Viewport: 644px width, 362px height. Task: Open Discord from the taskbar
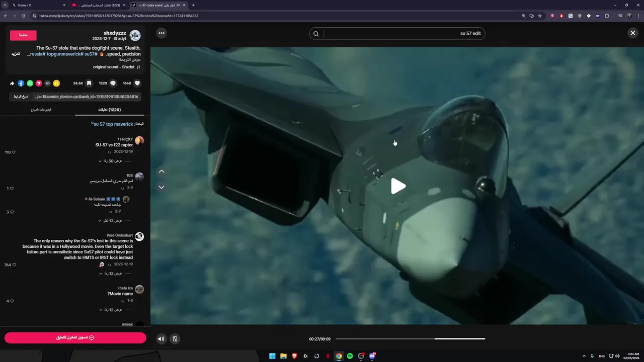[372, 356]
